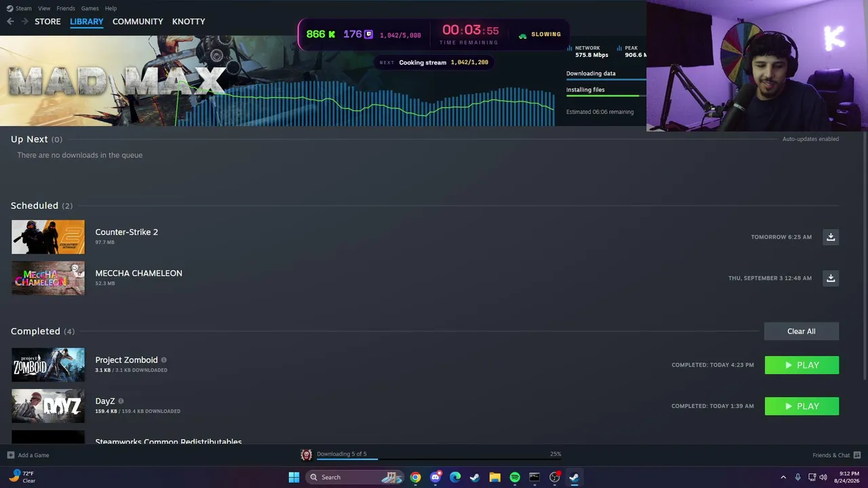Switch to the LIBRARY tab

(x=87, y=22)
